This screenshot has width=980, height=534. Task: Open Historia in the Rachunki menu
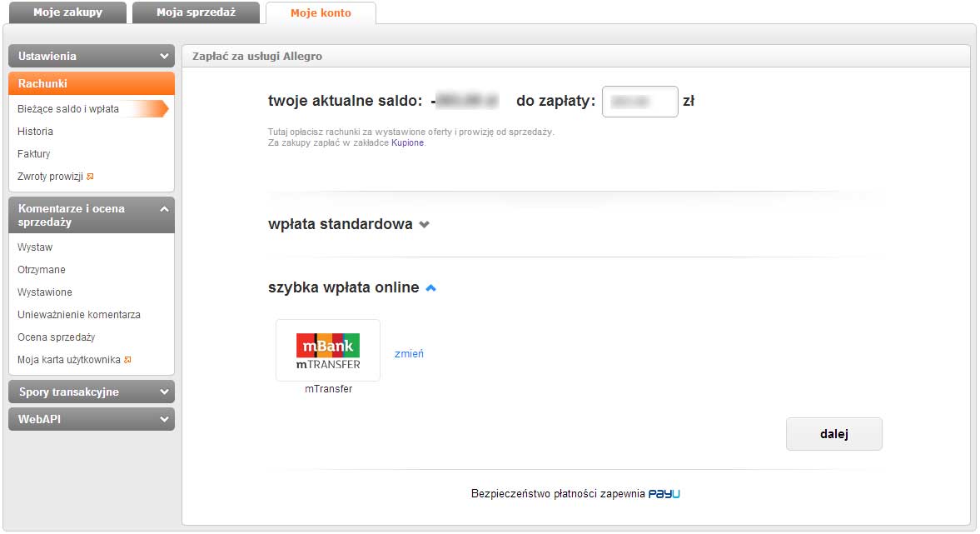coord(35,132)
